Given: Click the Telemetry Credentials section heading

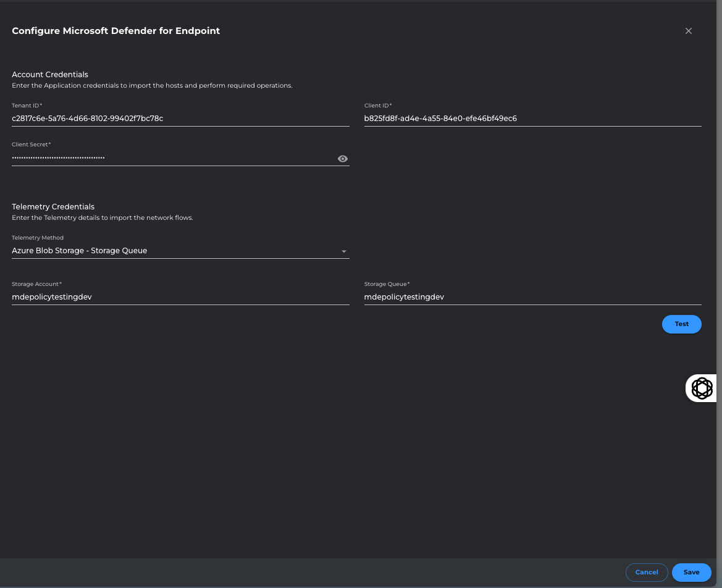Looking at the screenshot, I should [53, 207].
